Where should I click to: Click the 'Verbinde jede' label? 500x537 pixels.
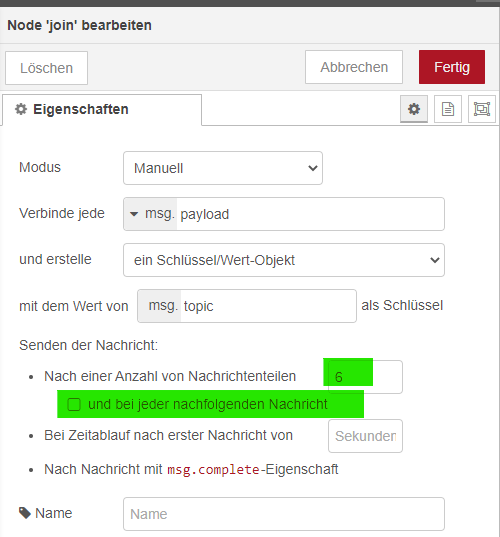pyautogui.click(x=62, y=213)
